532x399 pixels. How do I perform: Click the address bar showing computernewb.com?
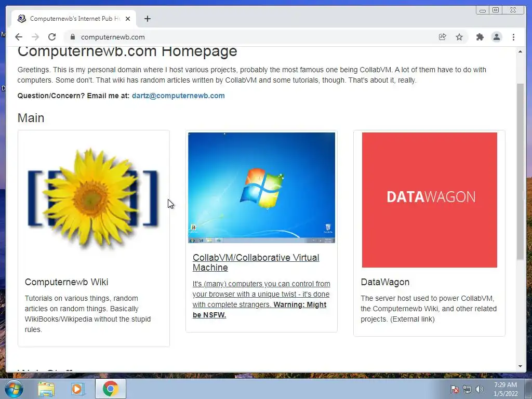click(x=251, y=37)
